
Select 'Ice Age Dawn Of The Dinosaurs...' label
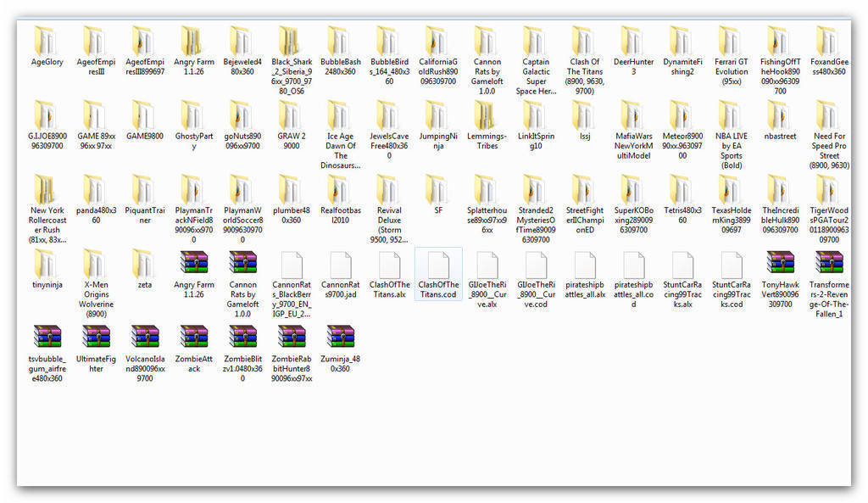pyautogui.click(x=341, y=151)
